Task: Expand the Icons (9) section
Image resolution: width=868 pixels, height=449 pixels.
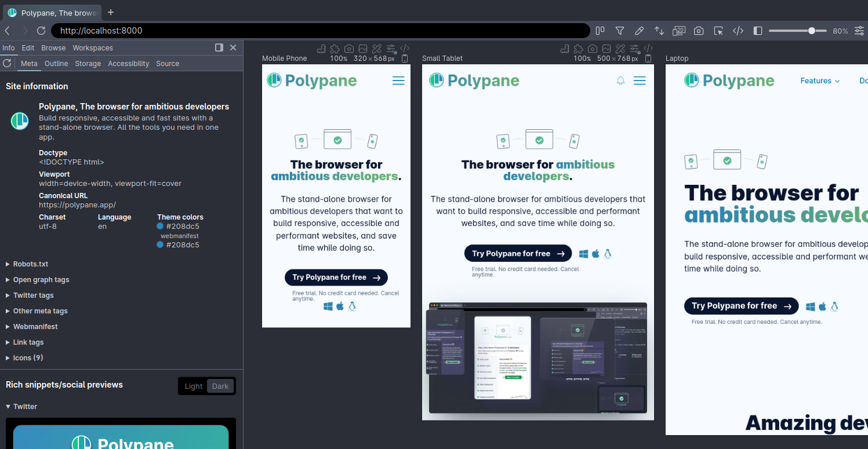Action: click(x=24, y=358)
